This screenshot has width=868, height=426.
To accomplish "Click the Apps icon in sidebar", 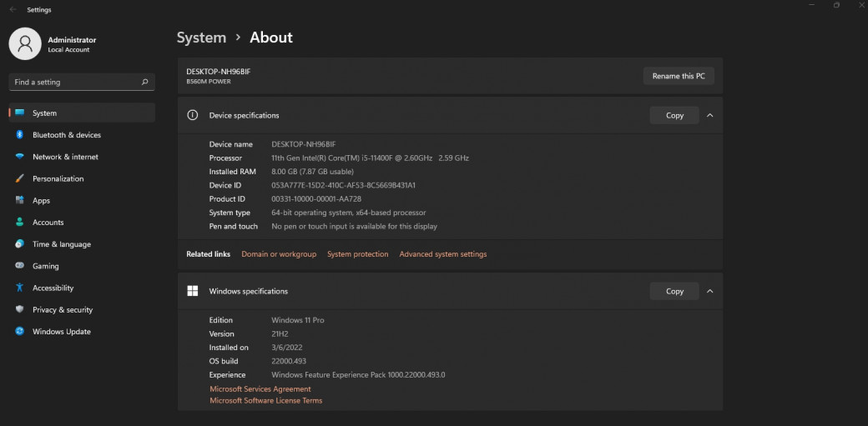I will (x=19, y=201).
